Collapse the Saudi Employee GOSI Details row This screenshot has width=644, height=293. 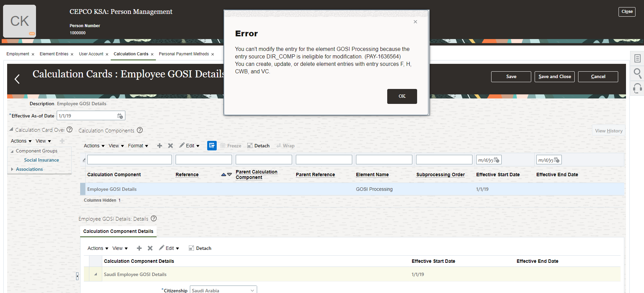pyautogui.click(x=95, y=274)
